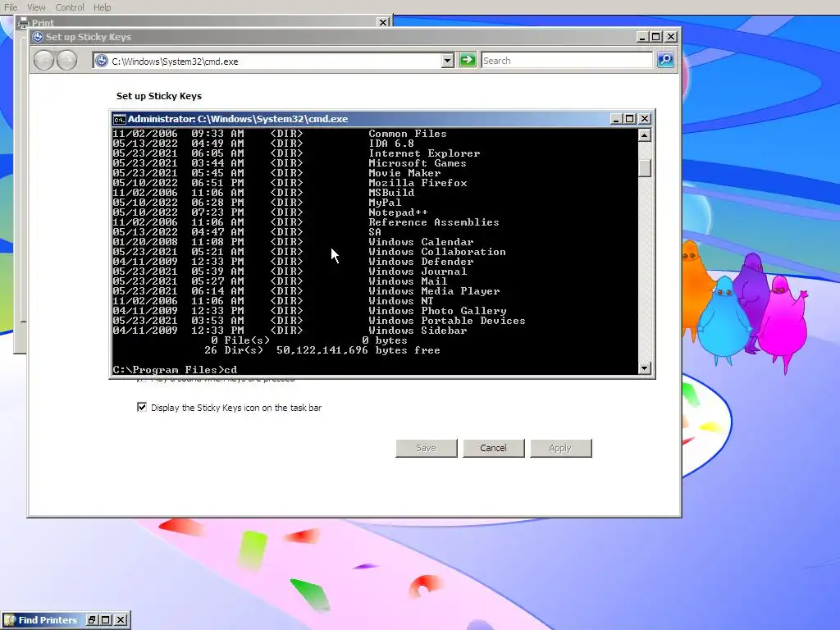Screen dimensions: 840x630
Task: Click the address bar location icon
Action: click(x=101, y=61)
